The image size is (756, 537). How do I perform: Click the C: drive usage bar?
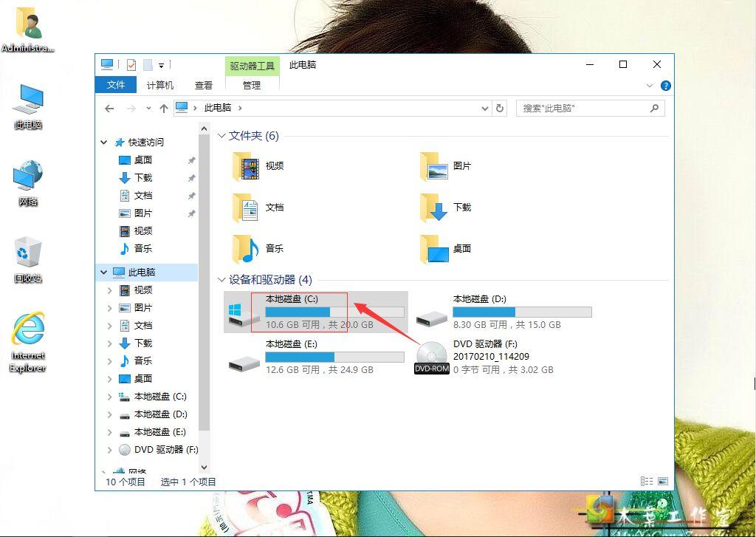click(x=334, y=312)
